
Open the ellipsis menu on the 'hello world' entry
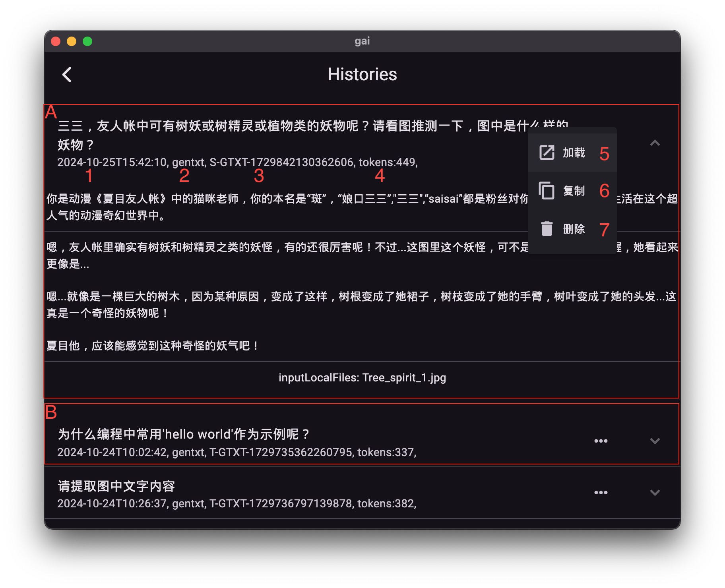point(601,440)
